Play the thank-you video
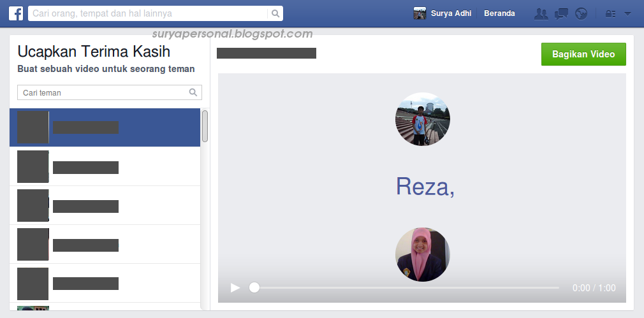This screenshot has height=318, width=644. coord(235,287)
